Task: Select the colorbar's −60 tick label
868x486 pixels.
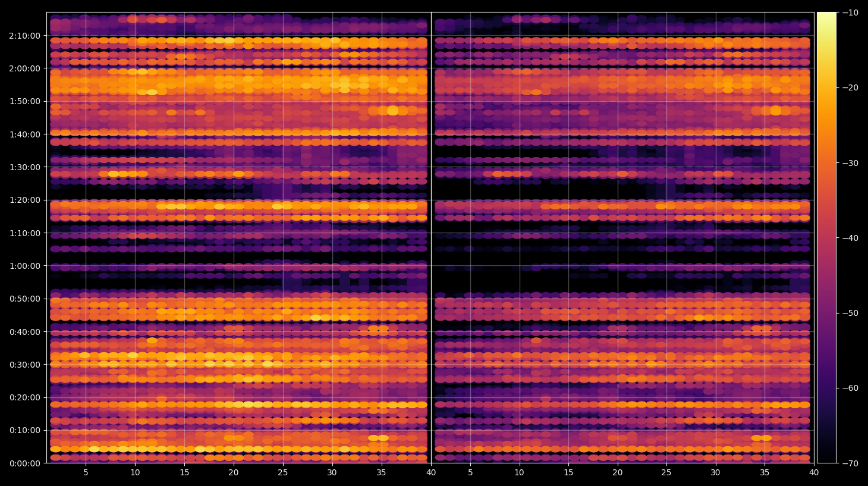Action: (x=851, y=388)
